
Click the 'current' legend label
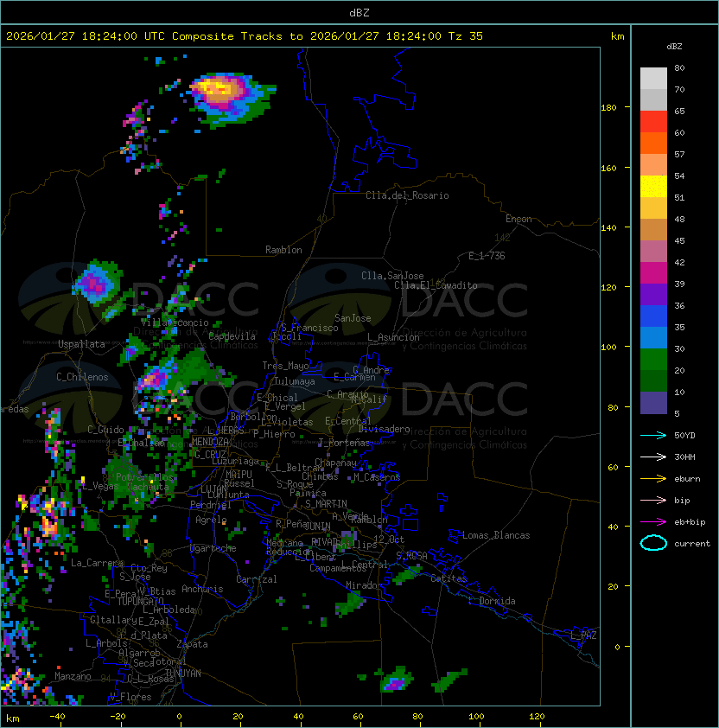coord(692,544)
